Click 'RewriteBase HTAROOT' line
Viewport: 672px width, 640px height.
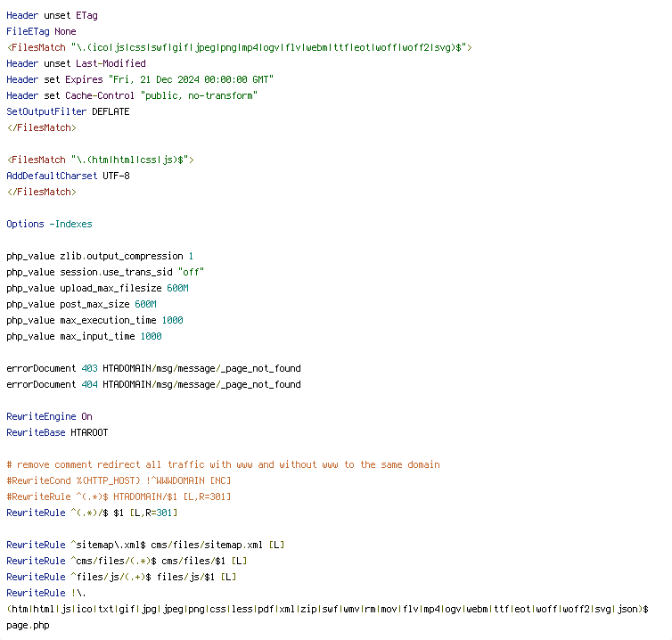tap(57, 433)
